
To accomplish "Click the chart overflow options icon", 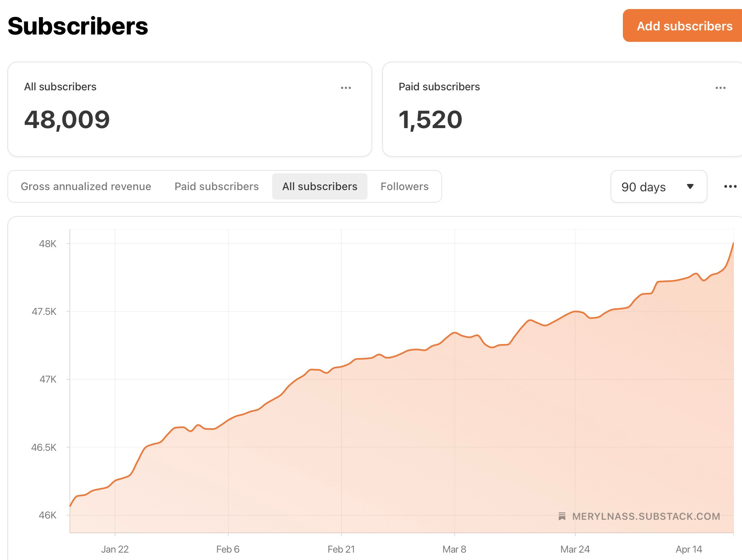I will (730, 186).
